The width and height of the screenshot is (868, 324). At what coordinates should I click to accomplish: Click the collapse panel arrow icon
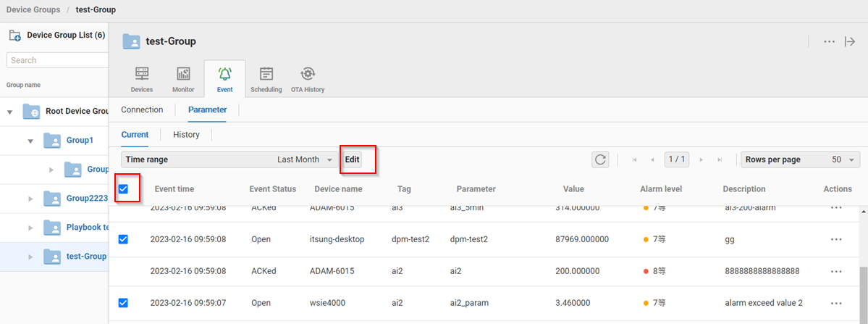point(851,42)
